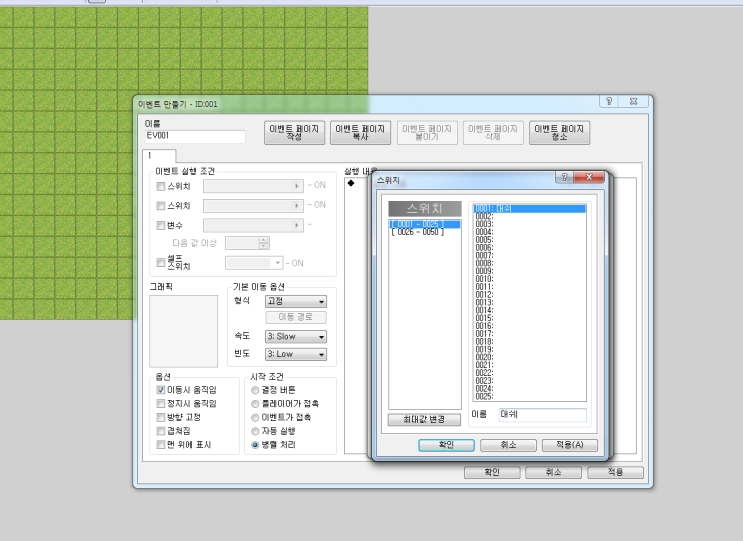Click the 다음 값 이상 spinner arrows

pyautogui.click(x=263, y=243)
